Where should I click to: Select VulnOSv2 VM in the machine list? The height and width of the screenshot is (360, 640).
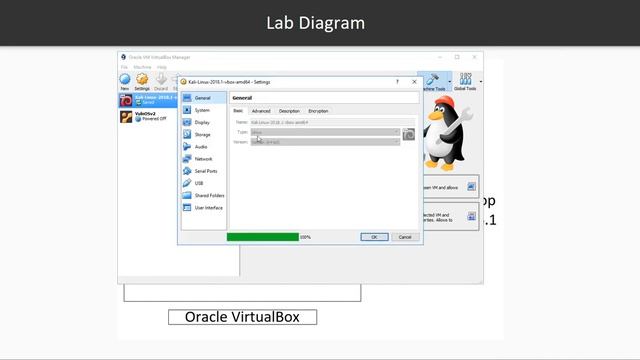[x=148, y=116]
